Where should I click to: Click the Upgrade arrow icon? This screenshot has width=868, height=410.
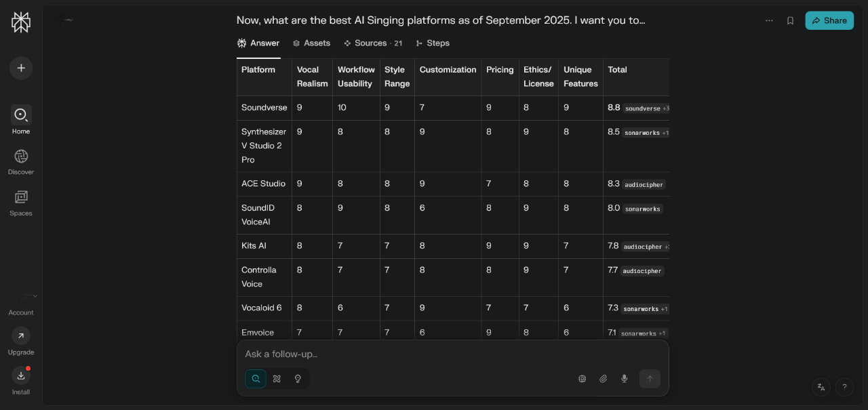point(21,336)
